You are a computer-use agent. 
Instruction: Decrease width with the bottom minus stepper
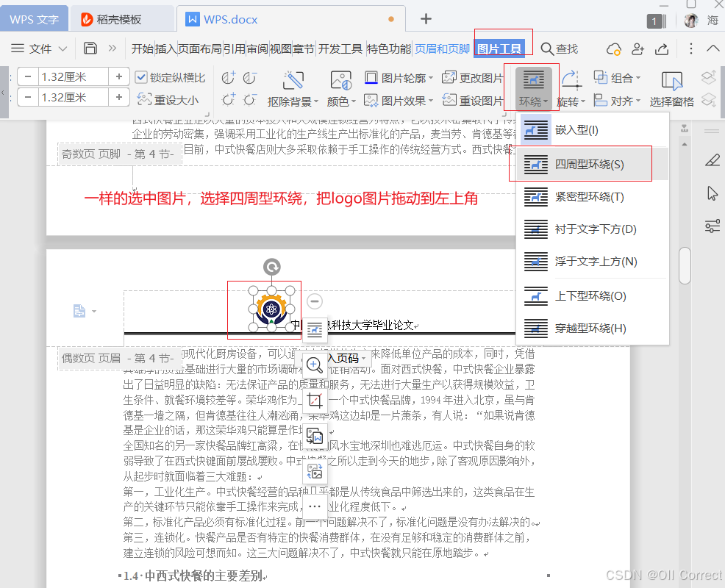click(x=28, y=97)
